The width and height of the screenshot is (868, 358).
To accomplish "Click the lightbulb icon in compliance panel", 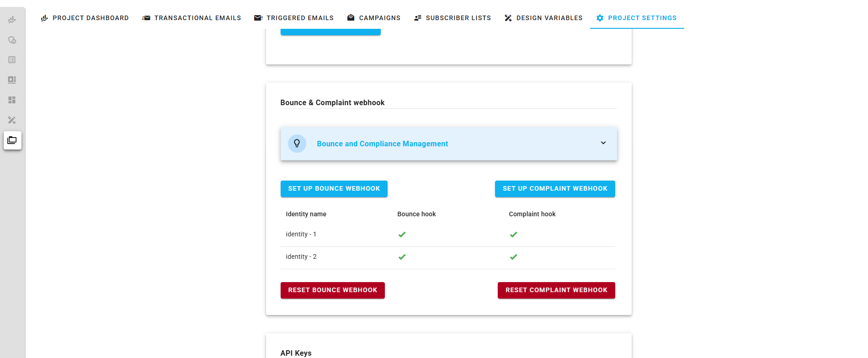I will pyautogui.click(x=297, y=144).
